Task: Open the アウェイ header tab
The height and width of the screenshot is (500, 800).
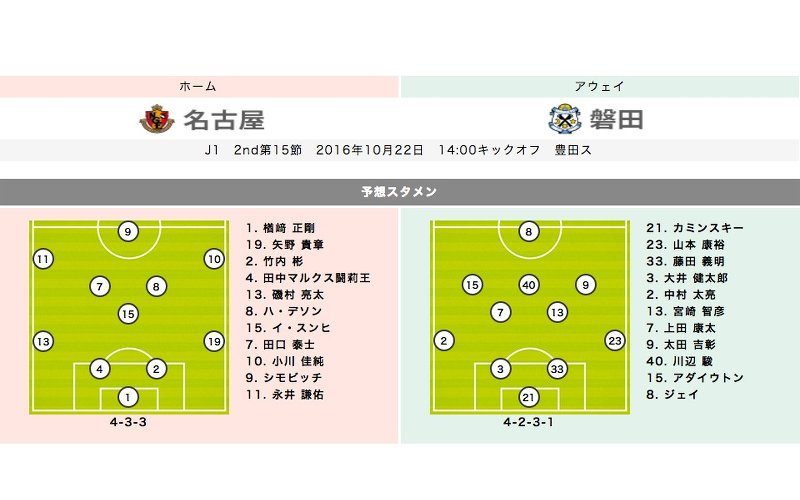Action: click(x=600, y=87)
